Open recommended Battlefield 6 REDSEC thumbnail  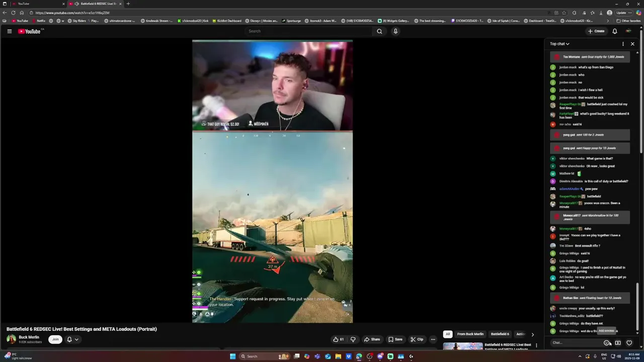click(463, 346)
